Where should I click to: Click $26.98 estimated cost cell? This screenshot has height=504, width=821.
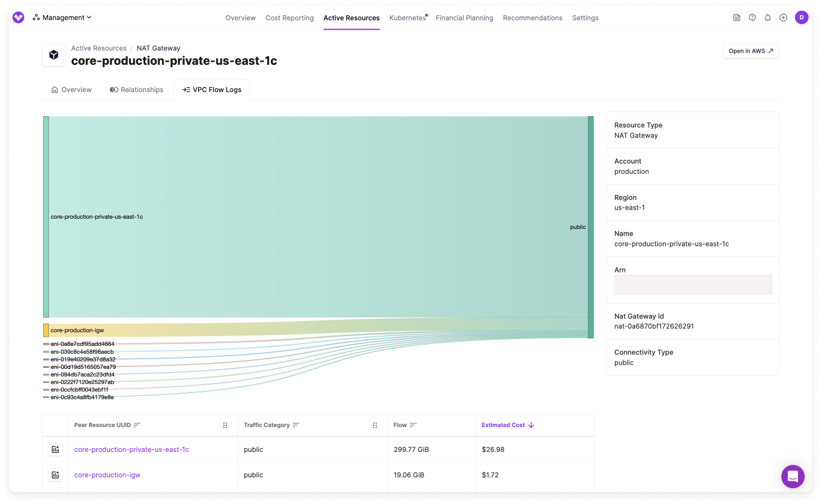pos(493,449)
